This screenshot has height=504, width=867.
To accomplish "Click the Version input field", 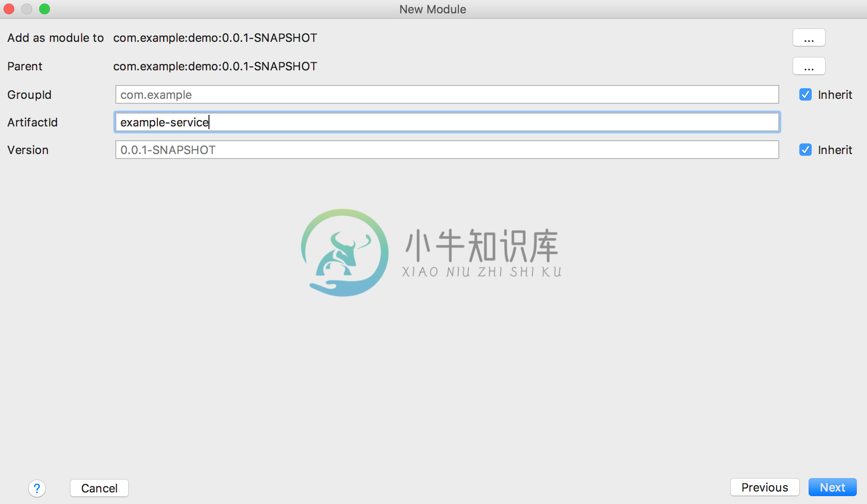I will (x=447, y=150).
